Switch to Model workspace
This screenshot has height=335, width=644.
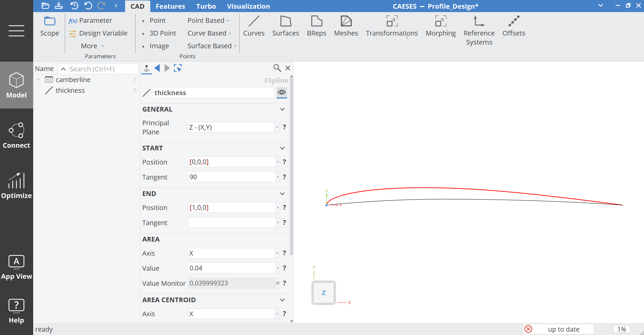point(16,85)
